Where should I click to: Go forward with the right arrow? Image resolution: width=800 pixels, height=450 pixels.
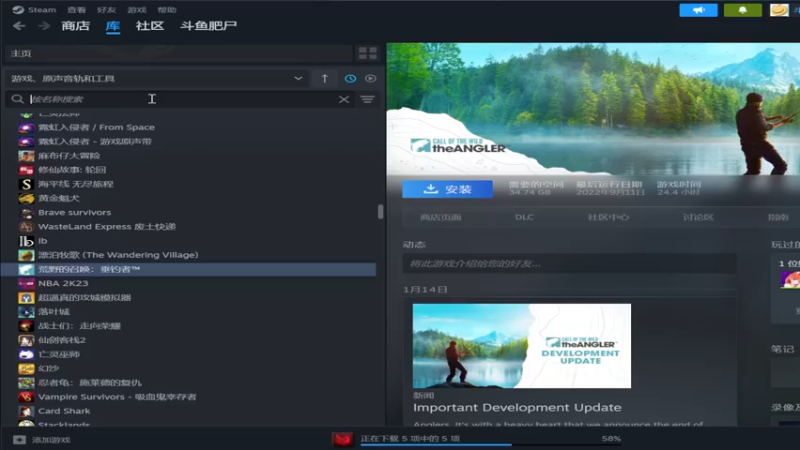click(44, 26)
